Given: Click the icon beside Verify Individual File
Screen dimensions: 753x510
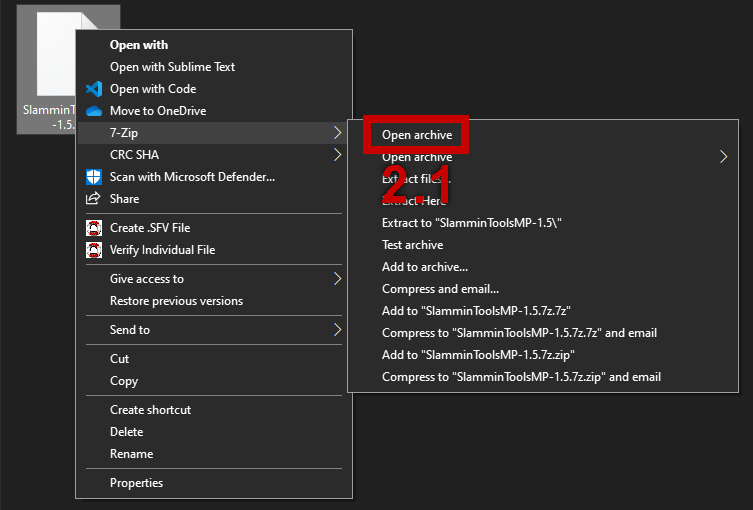Looking at the screenshot, I should (94, 250).
